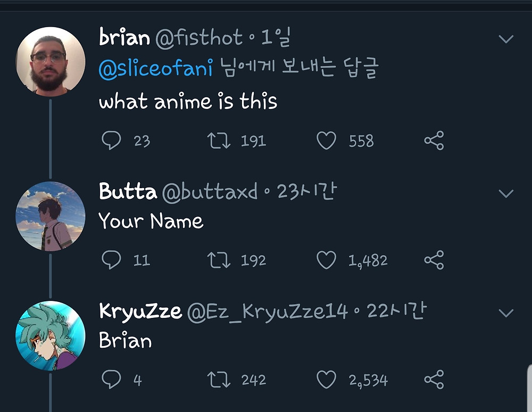Like Butta's tweet with 1,482 likes

tap(326, 260)
